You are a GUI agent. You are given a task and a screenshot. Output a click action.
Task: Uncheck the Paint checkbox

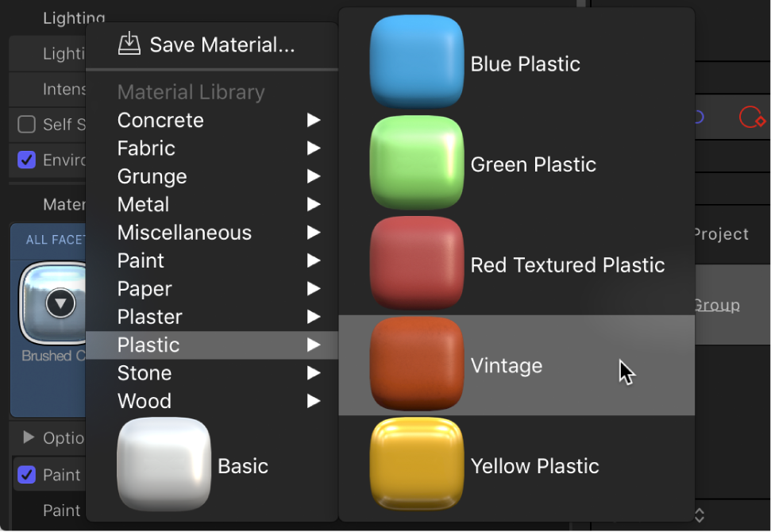26,475
